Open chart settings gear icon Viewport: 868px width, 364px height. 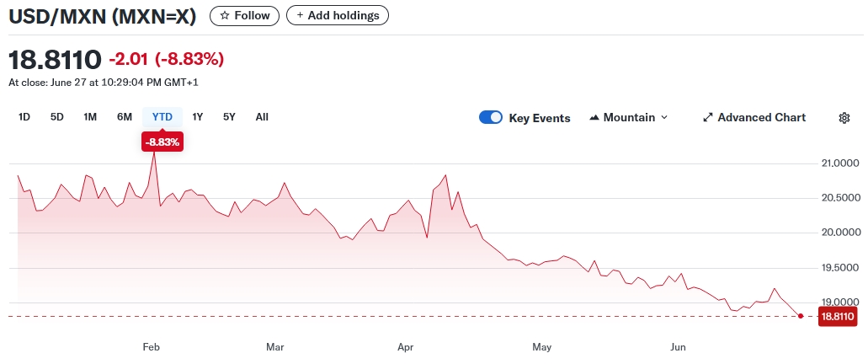[844, 117]
